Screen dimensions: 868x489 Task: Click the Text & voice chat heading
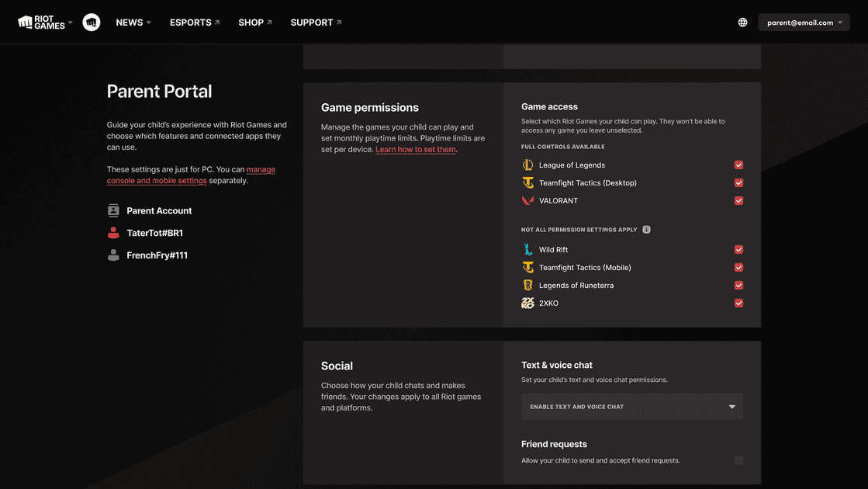click(556, 365)
